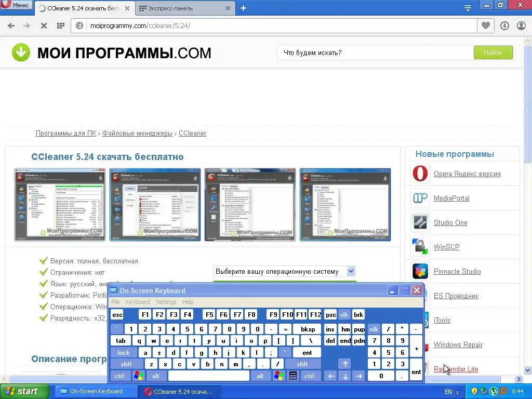This screenshot has width=532, height=399.
Task: Open the user account profile icon
Action: [521, 25]
